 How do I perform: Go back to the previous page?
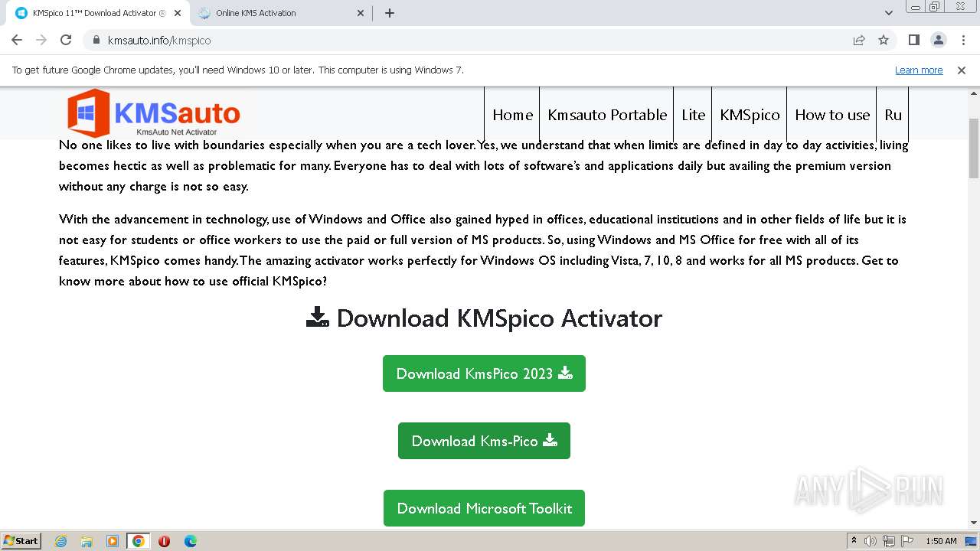tap(17, 40)
